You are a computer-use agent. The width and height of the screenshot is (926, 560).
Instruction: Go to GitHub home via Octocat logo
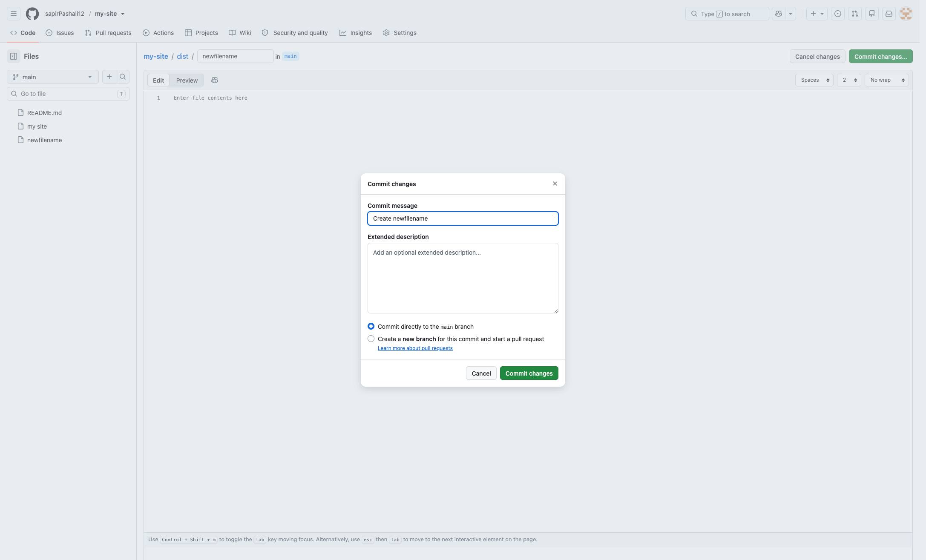(32, 14)
